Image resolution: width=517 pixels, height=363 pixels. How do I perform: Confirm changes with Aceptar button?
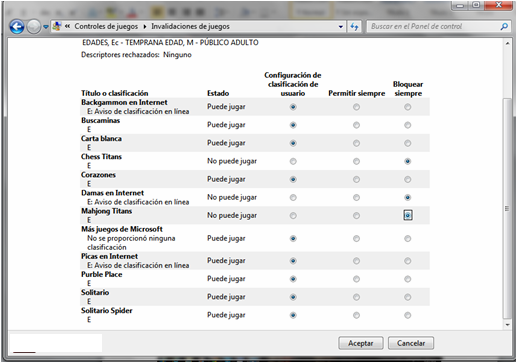coord(361,343)
